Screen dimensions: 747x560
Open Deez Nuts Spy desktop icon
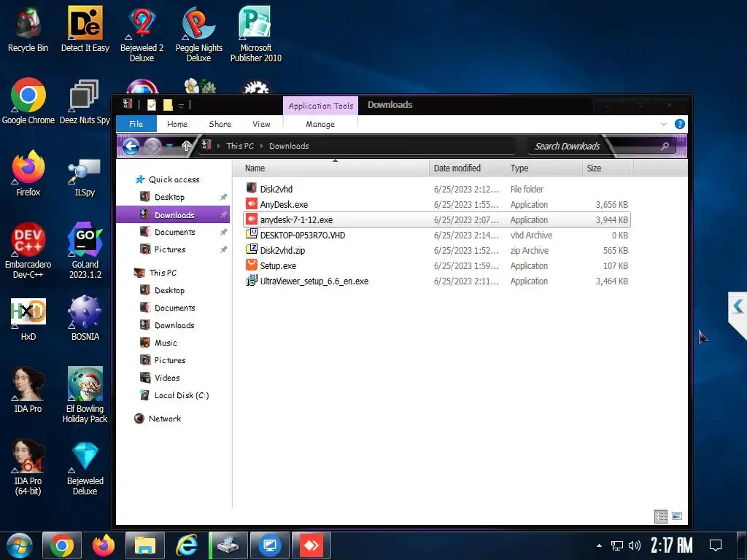pyautogui.click(x=85, y=101)
